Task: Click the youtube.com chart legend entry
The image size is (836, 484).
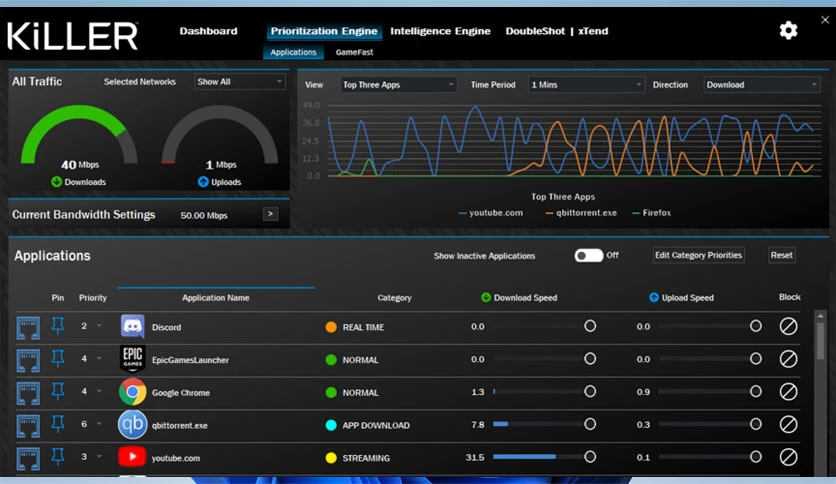Action: tap(491, 213)
